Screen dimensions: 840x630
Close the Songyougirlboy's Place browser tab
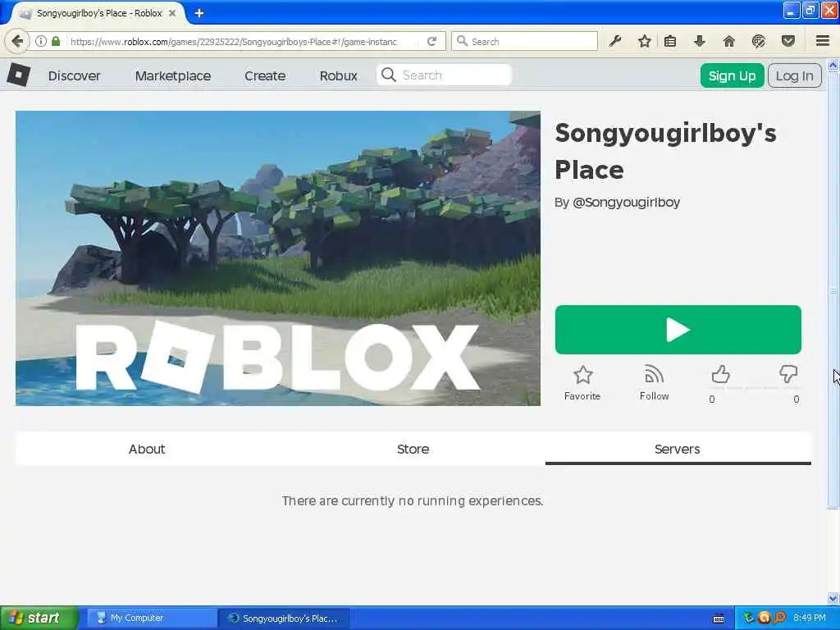click(172, 13)
